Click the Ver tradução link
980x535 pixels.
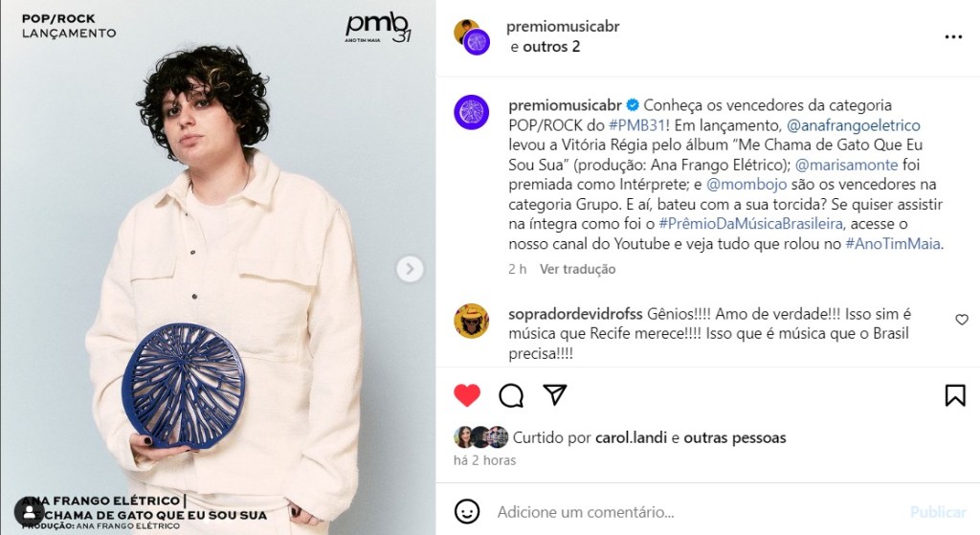577,269
